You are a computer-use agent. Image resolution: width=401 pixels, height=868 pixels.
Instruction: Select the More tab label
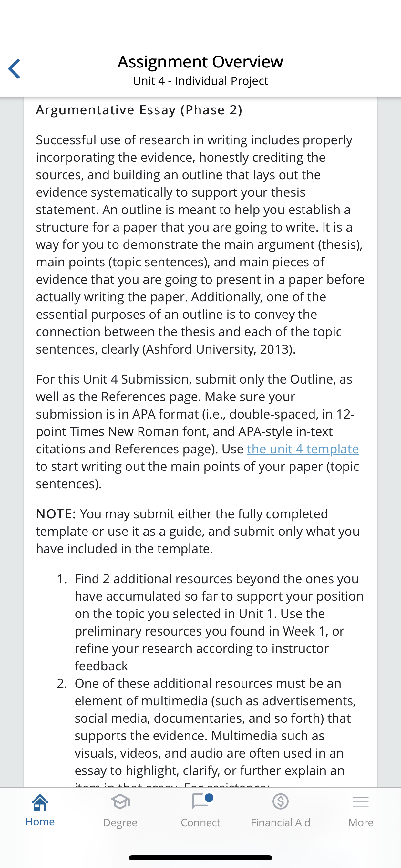[361, 822]
